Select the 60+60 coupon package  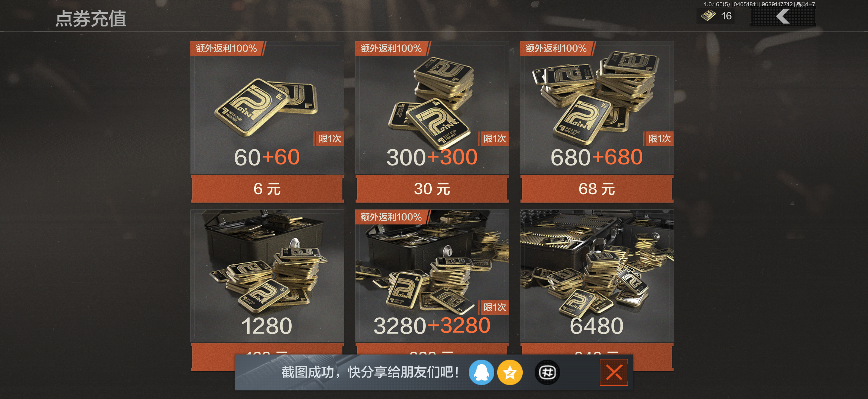267,108
